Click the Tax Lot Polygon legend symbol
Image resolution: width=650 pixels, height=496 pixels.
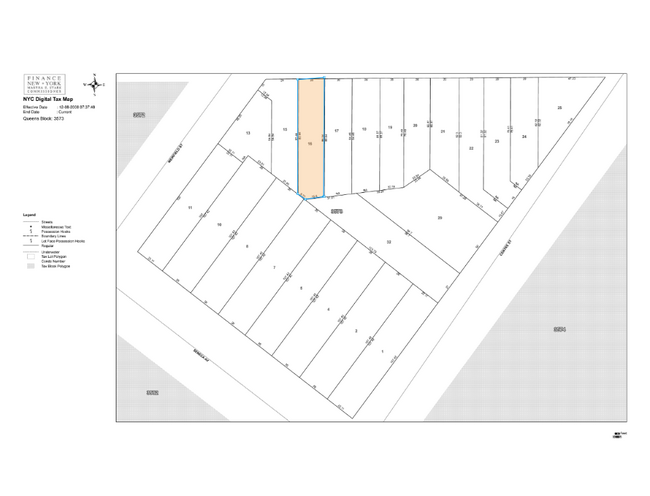29,255
